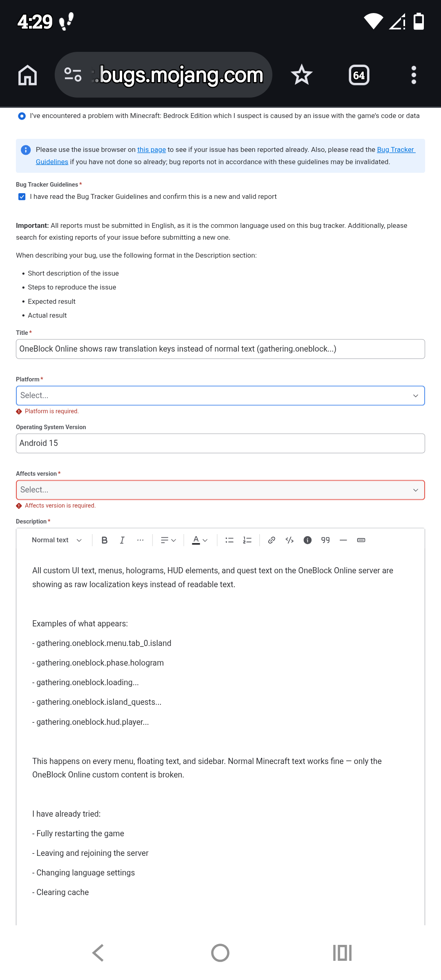Bookmark the page using the star icon

302,75
